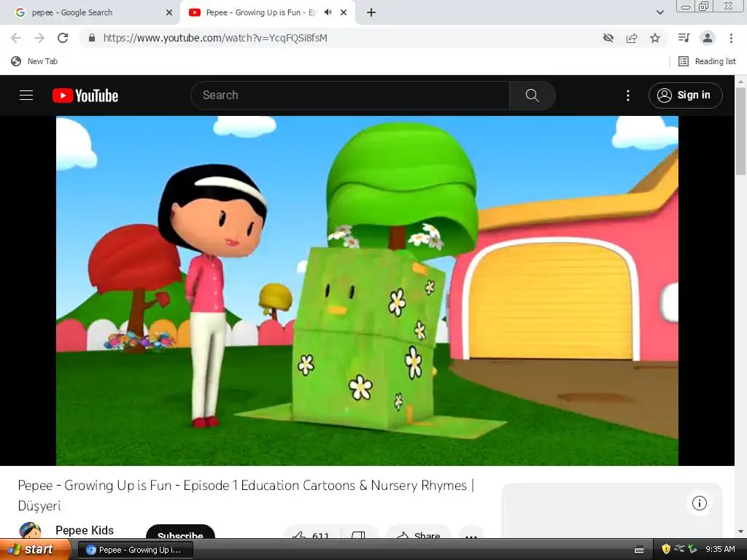Click the info icon in side panel

(x=699, y=503)
